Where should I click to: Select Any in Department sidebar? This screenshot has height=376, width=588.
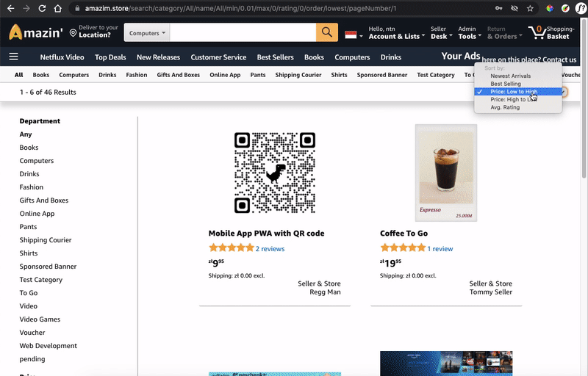pyautogui.click(x=26, y=134)
